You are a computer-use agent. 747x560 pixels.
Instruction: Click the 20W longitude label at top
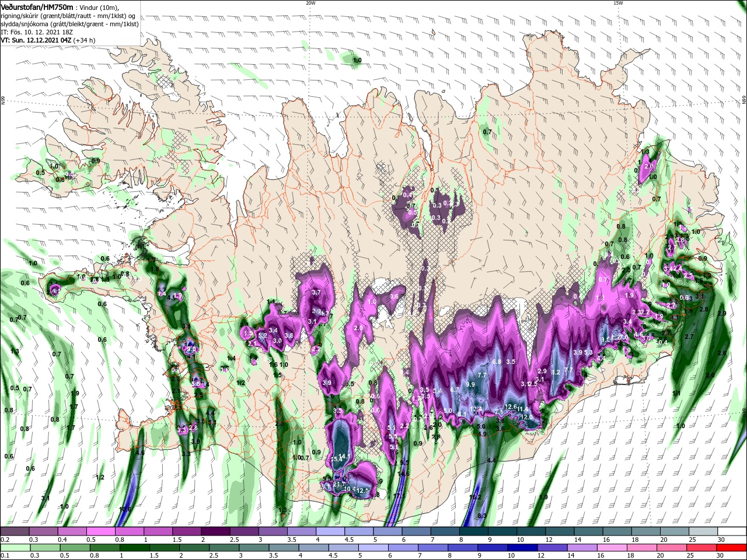(x=310, y=3)
